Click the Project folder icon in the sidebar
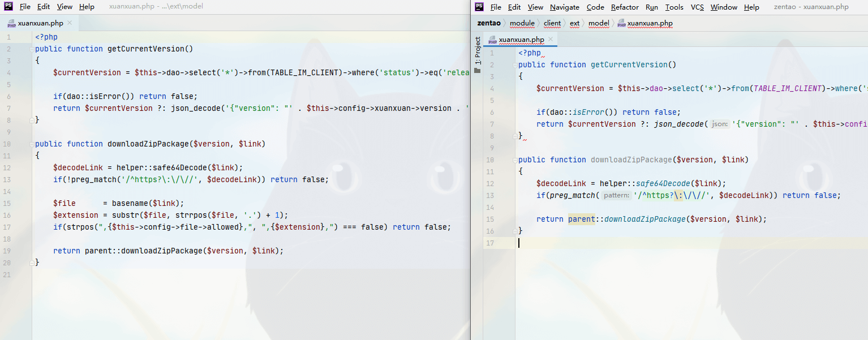Image resolution: width=868 pixels, height=340 pixels. tap(478, 71)
